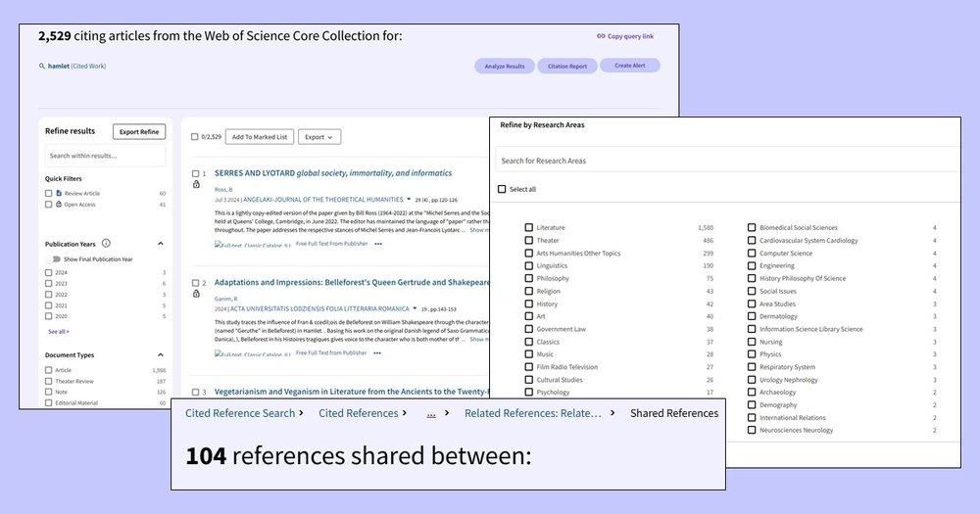The width and height of the screenshot is (980, 514).
Task: Click the Review Article document icon
Action: pos(59,194)
